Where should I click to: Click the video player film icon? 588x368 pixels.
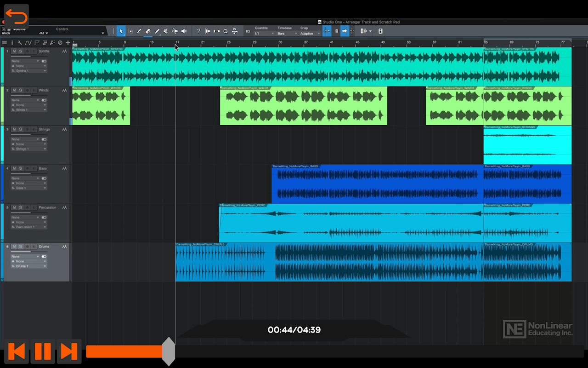pyautogui.click(x=380, y=31)
